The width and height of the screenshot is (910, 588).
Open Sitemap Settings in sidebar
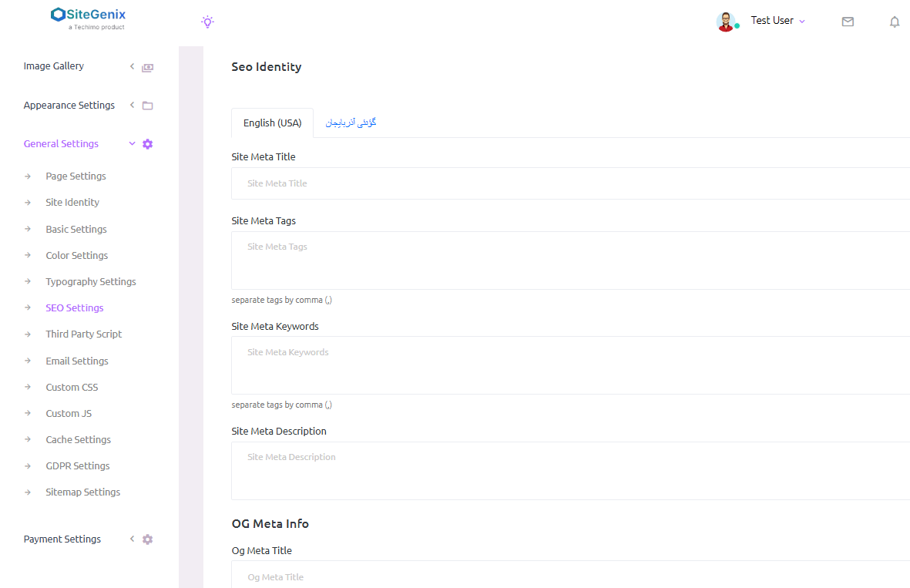click(82, 492)
